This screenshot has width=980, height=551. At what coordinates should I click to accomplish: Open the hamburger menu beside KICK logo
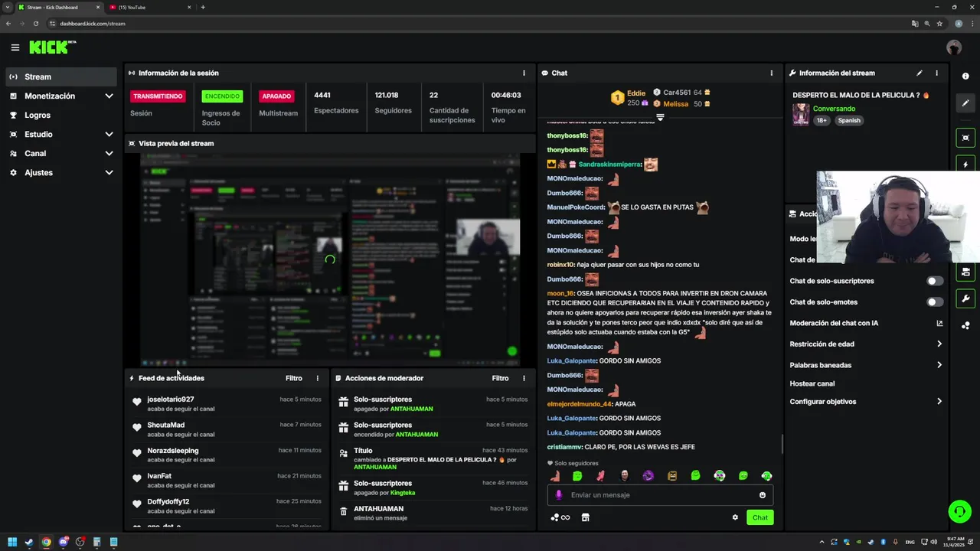[x=15, y=47]
